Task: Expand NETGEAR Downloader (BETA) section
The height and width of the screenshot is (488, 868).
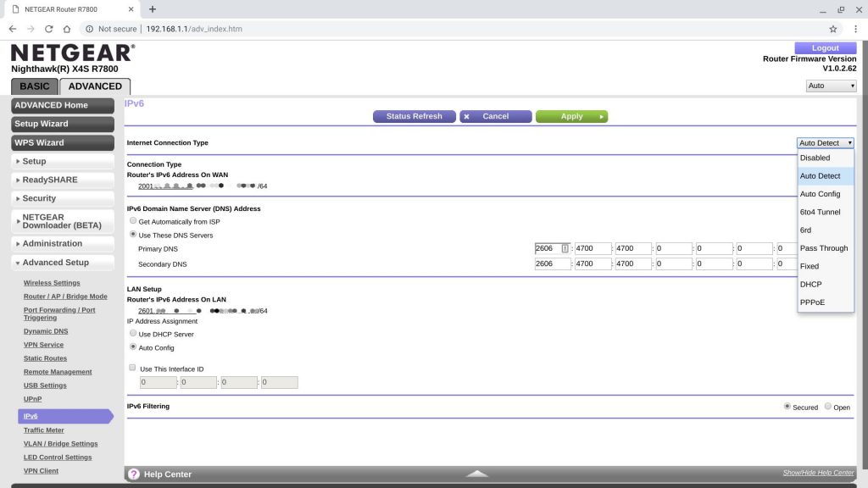Action: click(63, 221)
